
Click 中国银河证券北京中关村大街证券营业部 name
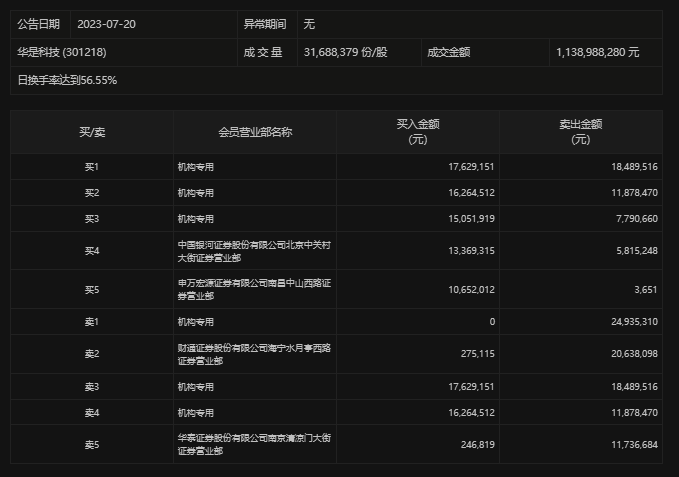tap(254, 251)
